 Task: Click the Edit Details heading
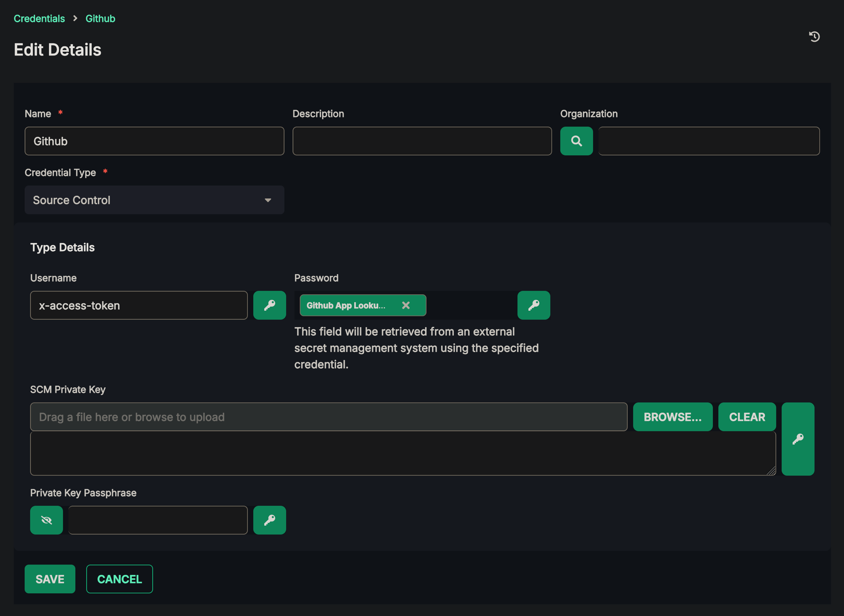[x=57, y=50]
